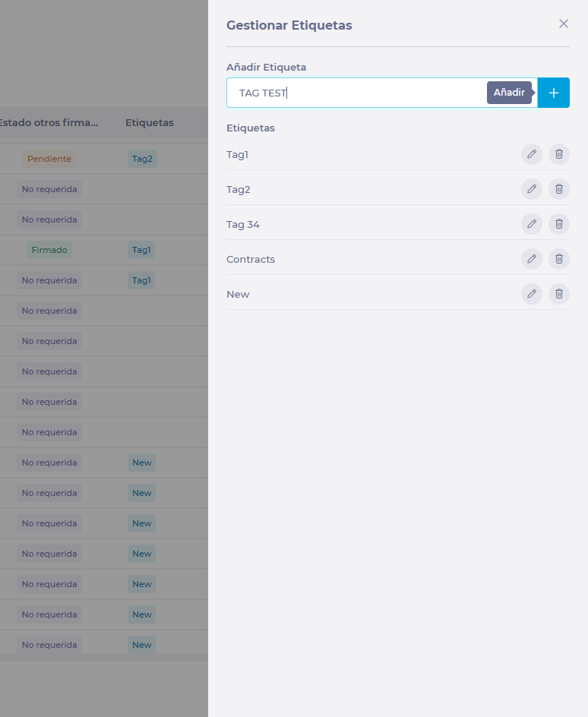Edit the Tag2 label with pencil icon
Screen dimensions: 588x717
click(532, 189)
